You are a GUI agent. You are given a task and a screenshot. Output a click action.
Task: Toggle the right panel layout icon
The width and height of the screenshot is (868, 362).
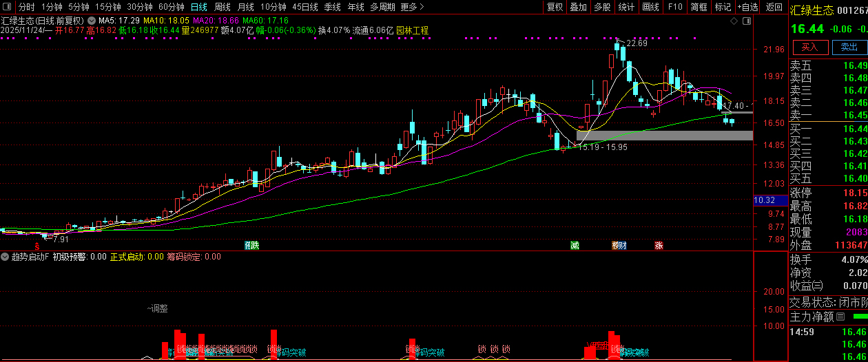point(746,22)
